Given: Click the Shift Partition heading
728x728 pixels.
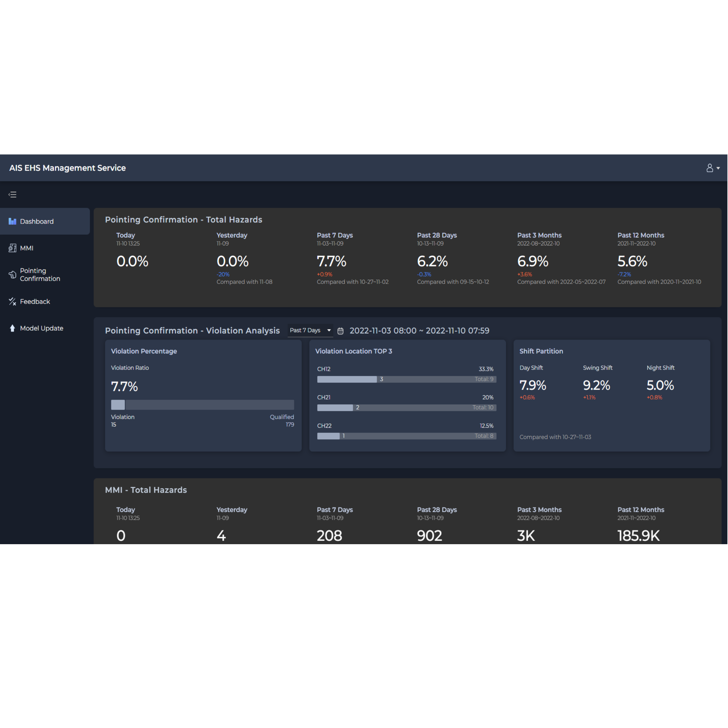Looking at the screenshot, I should point(541,351).
